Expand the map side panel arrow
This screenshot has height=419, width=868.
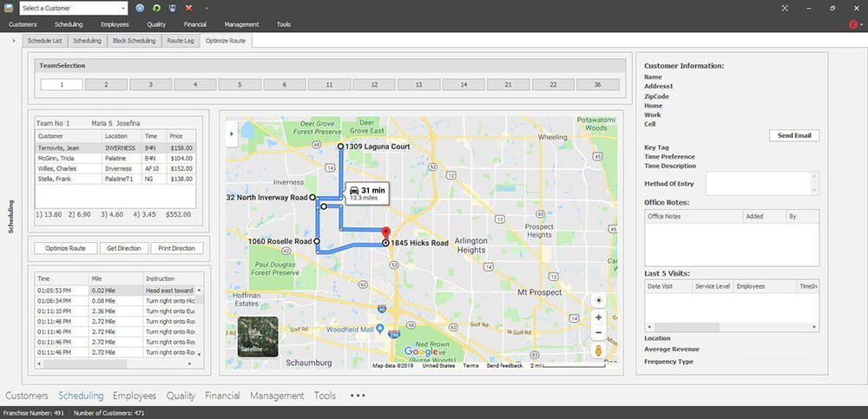[x=232, y=134]
